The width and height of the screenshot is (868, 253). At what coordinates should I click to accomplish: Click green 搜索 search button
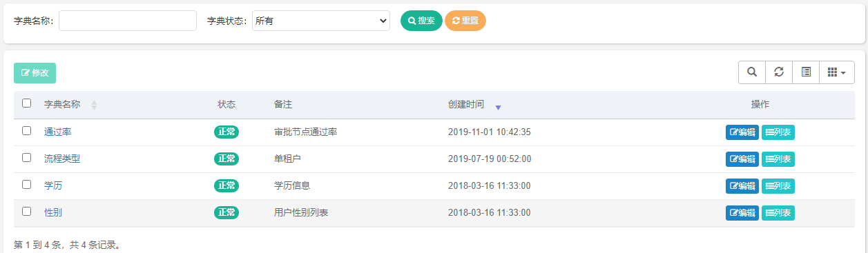421,21
